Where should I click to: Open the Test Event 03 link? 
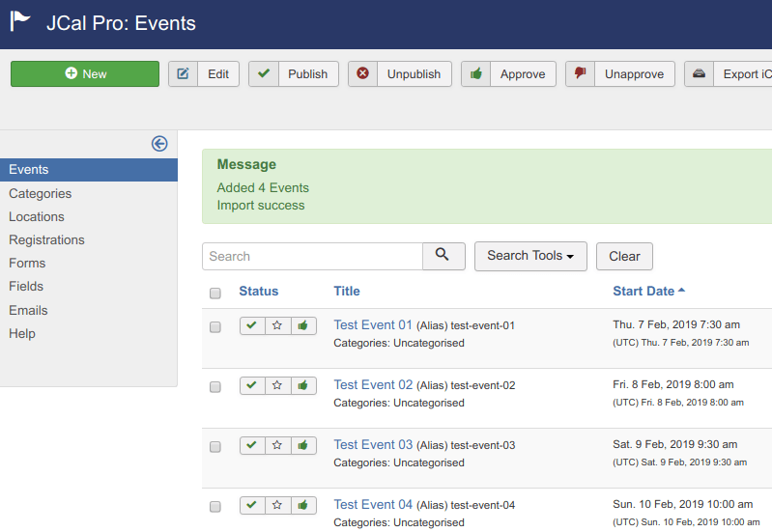tap(373, 444)
